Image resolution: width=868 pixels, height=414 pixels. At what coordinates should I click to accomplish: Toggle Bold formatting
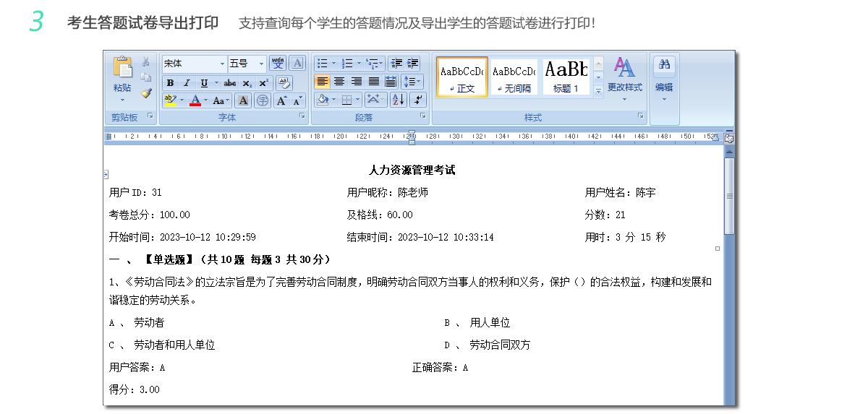(171, 83)
